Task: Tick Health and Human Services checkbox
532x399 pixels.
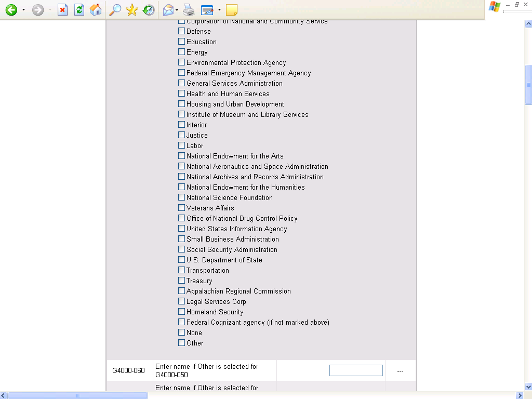Action: click(181, 94)
